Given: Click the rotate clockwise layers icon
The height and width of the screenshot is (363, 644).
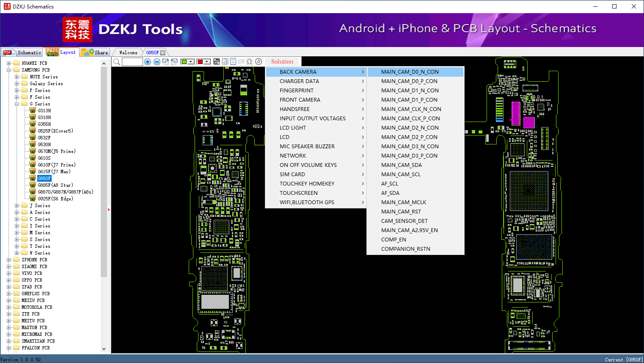Looking at the screenshot, I should (x=165, y=62).
